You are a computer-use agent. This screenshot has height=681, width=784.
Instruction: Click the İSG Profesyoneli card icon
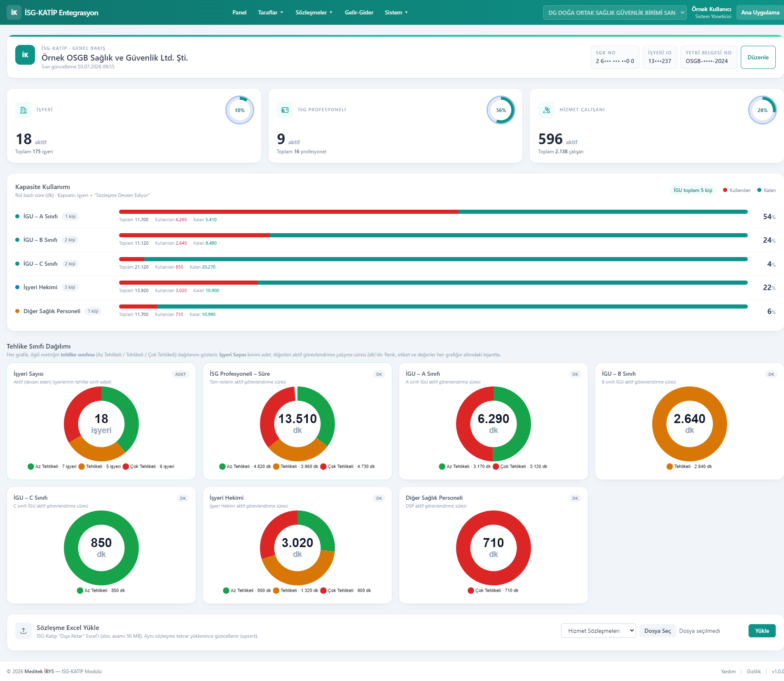pyautogui.click(x=285, y=110)
